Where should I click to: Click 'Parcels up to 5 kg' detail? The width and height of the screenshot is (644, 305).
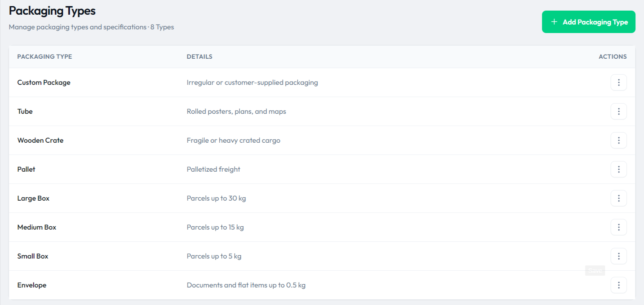214,256
